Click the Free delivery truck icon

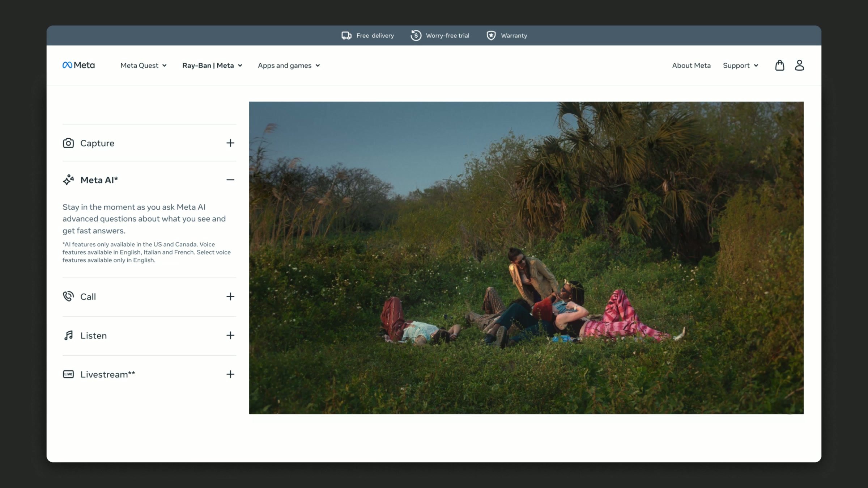point(346,35)
